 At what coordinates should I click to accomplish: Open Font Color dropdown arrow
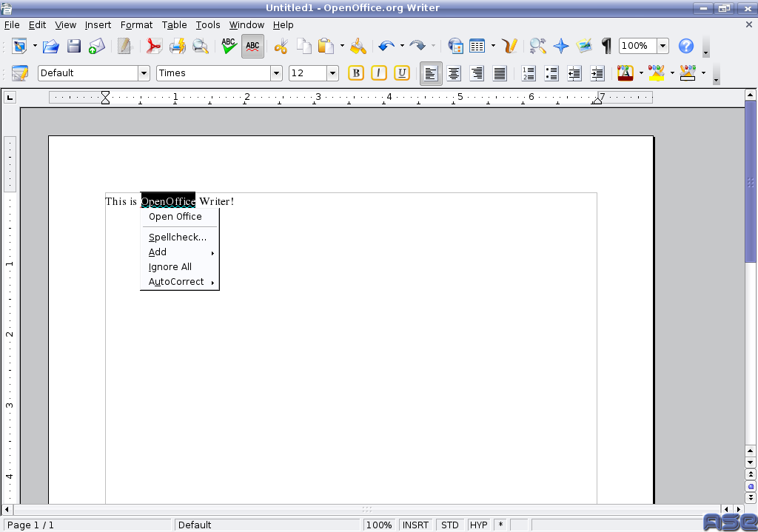point(641,73)
